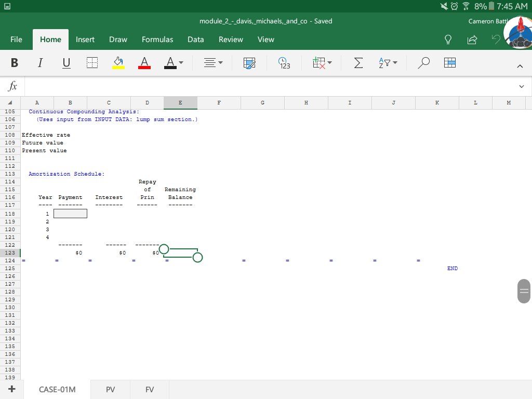Click the 'Remaining' header text
The image size is (532, 399).
[180, 189]
